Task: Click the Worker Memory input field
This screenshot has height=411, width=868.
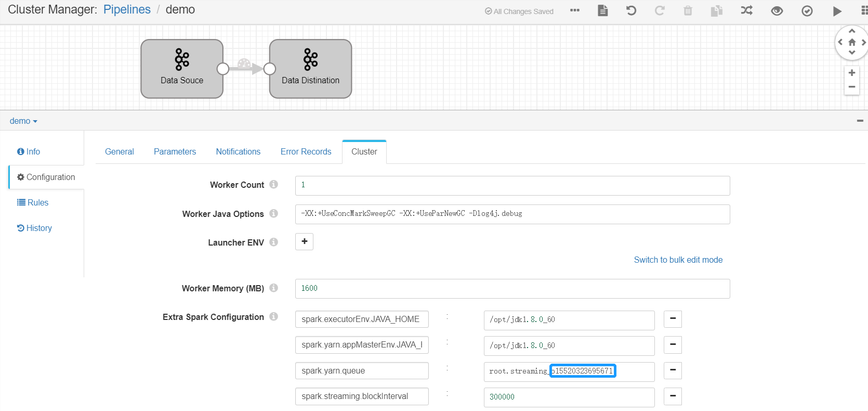Action: (512, 288)
